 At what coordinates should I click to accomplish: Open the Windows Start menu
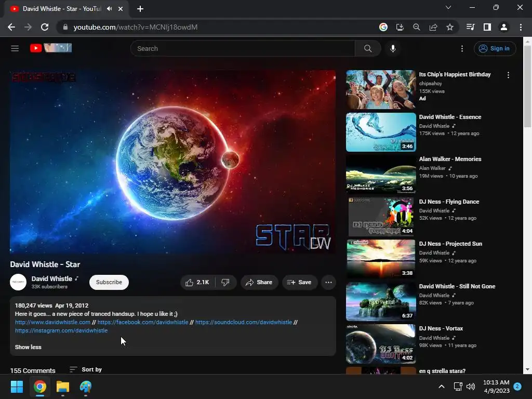[x=17, y=387]
